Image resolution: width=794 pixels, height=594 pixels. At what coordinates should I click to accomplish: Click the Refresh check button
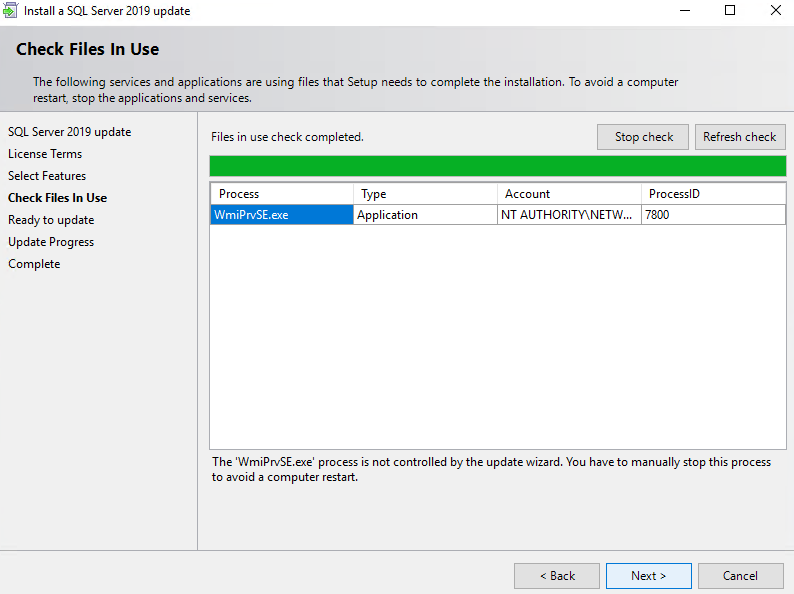[x=740, y=137]
